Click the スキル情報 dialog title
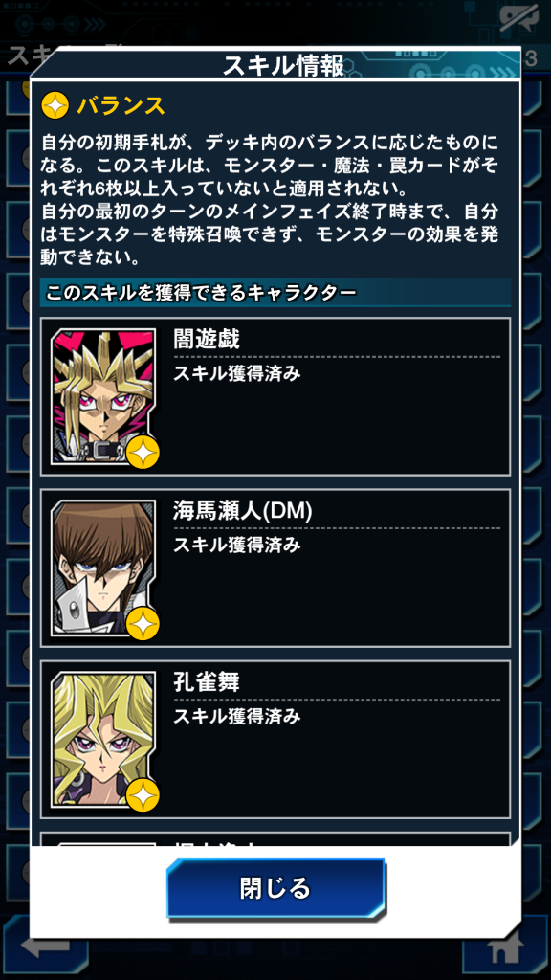 click(283, 66)
